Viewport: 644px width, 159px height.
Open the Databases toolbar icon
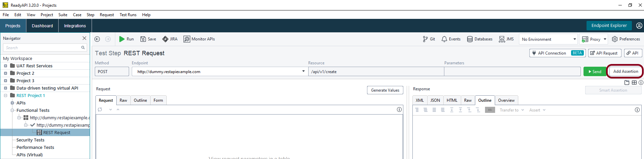point(470,39)
